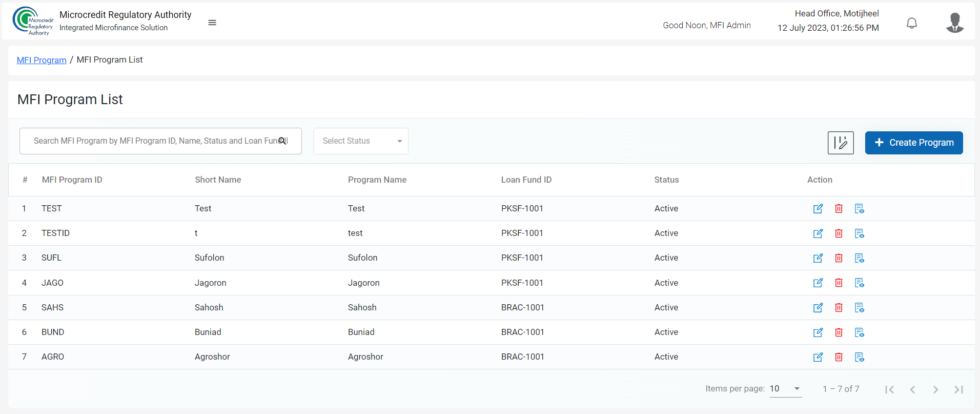Delete the JAGO program row
The height and width of the screenshot is (414, 980).
coord(839,283)
